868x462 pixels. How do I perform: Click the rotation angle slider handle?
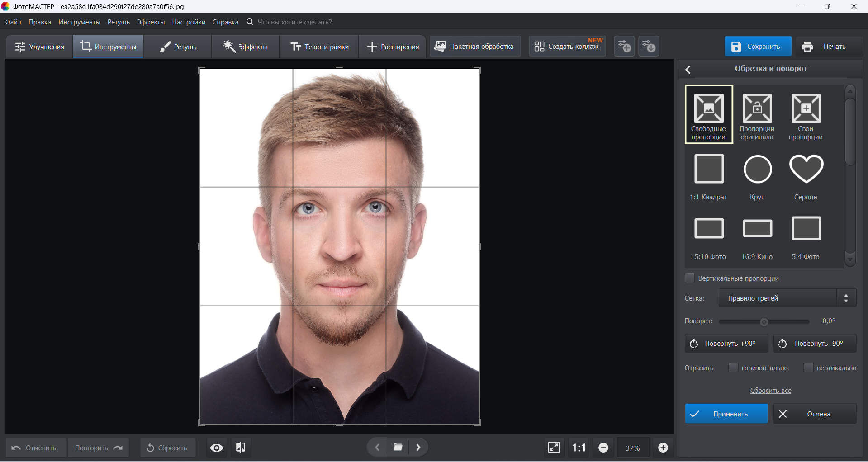click(x=764, y=322)
